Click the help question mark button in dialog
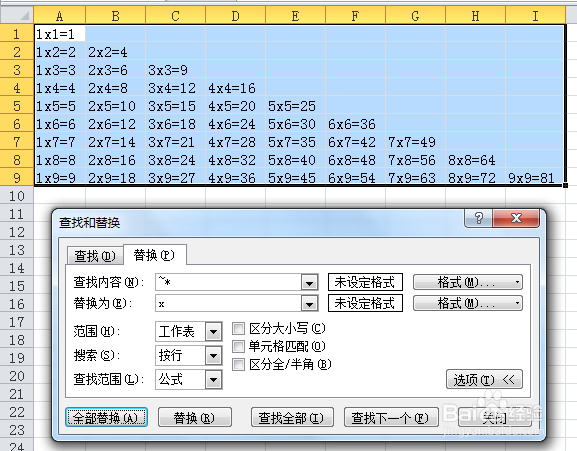 pyautogui.click(x=478, y=218)
